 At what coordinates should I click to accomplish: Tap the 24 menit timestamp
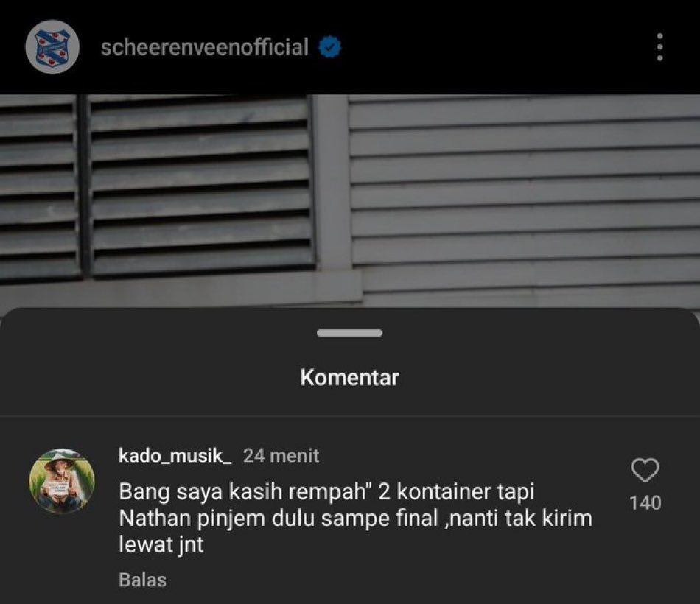[281, 456]
